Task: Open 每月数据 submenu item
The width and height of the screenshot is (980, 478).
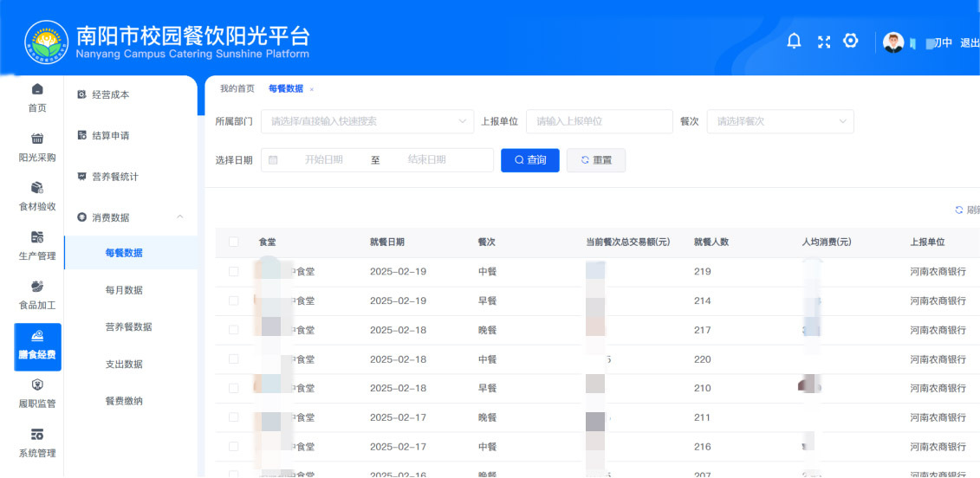Action: [124, 290]
